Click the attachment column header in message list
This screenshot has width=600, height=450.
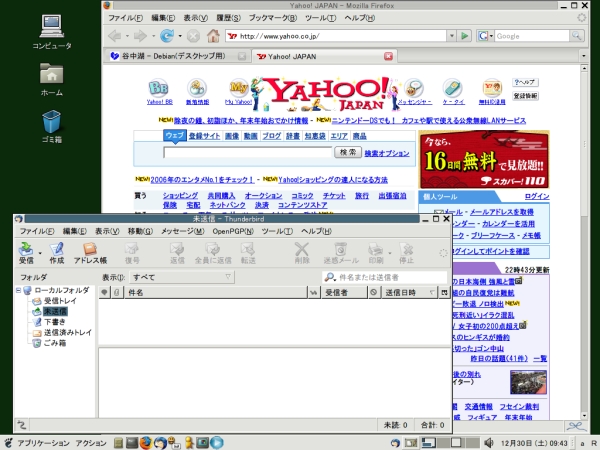point(117,292)
